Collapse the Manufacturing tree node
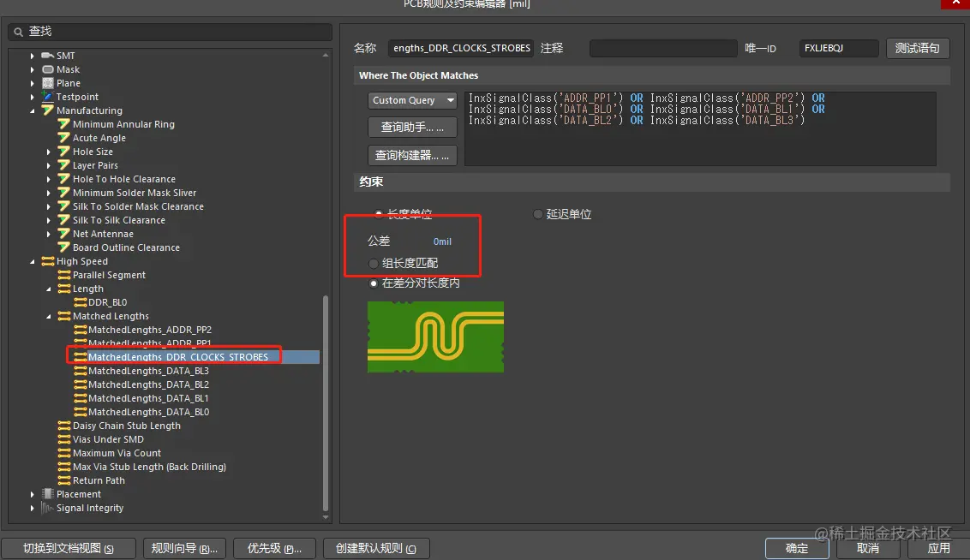The height and width of the screenshot is (560, 970). [x=33, y=110]
